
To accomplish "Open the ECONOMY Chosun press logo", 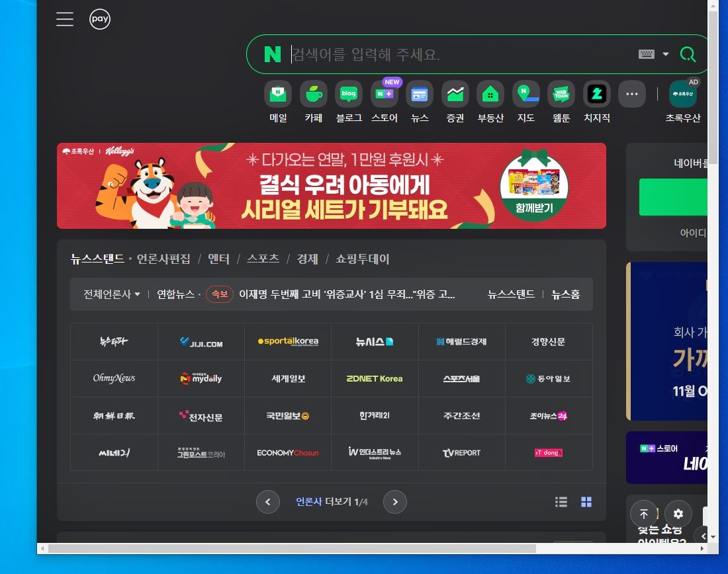I will pyautogui.click(x=288, y=452).
